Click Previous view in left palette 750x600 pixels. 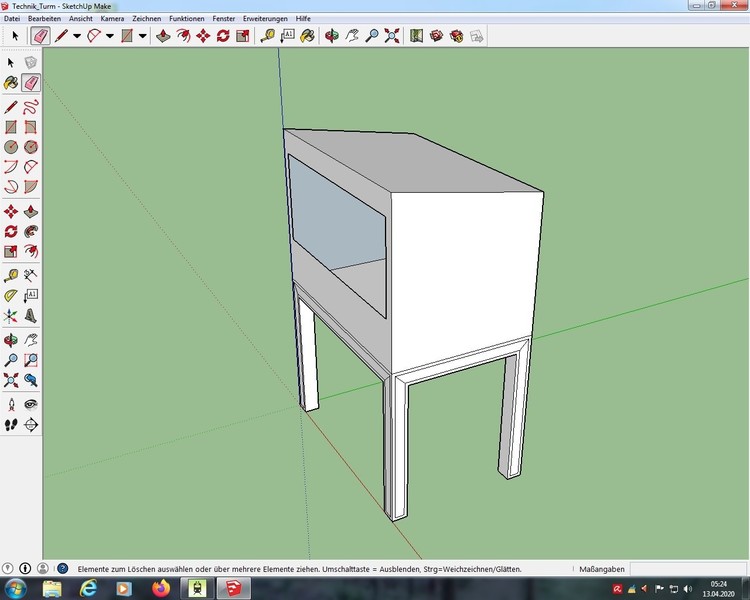[31, 380]
